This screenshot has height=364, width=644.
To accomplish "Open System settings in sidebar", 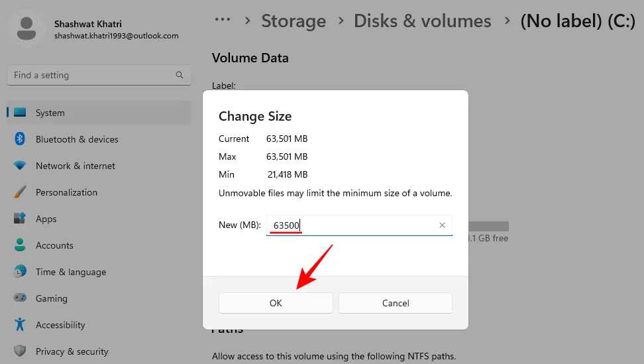I will pyautogui.click(x=99, y=113).
